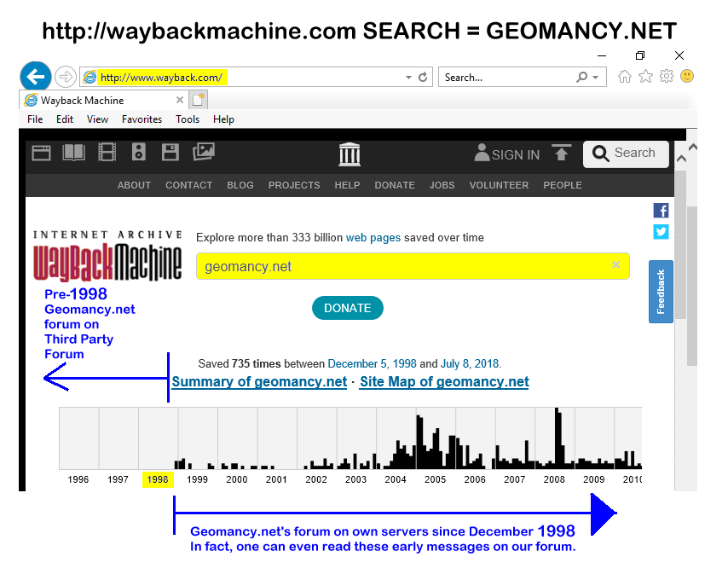Open the BLOG link

point(240,185)
